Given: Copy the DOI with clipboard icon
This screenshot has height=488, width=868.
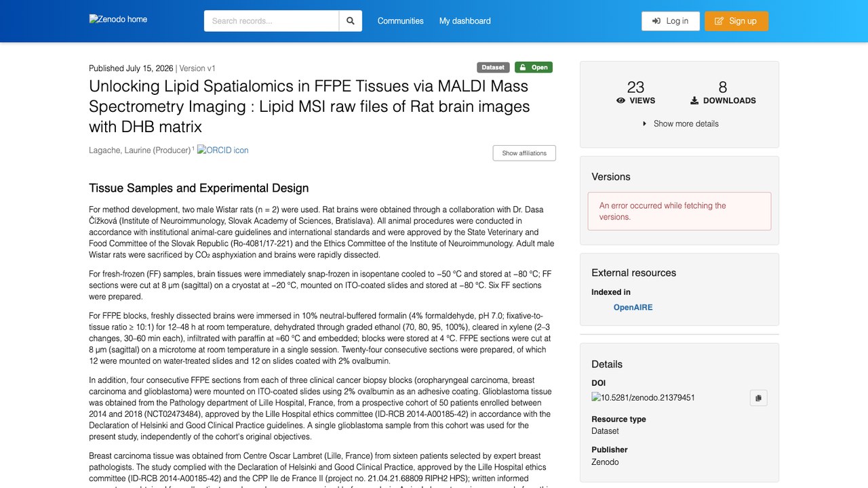Looking at the screenshot, I should 758,398.
